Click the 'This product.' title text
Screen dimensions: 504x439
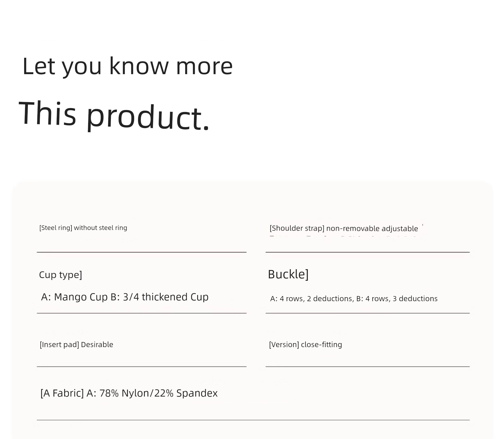114,116
